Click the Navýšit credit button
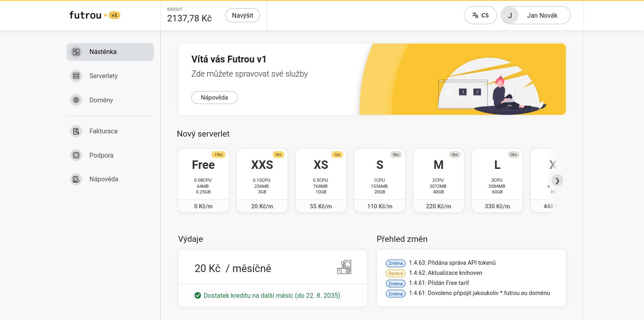644x320 pixels. pyautogui.click(x=242, y=15)
